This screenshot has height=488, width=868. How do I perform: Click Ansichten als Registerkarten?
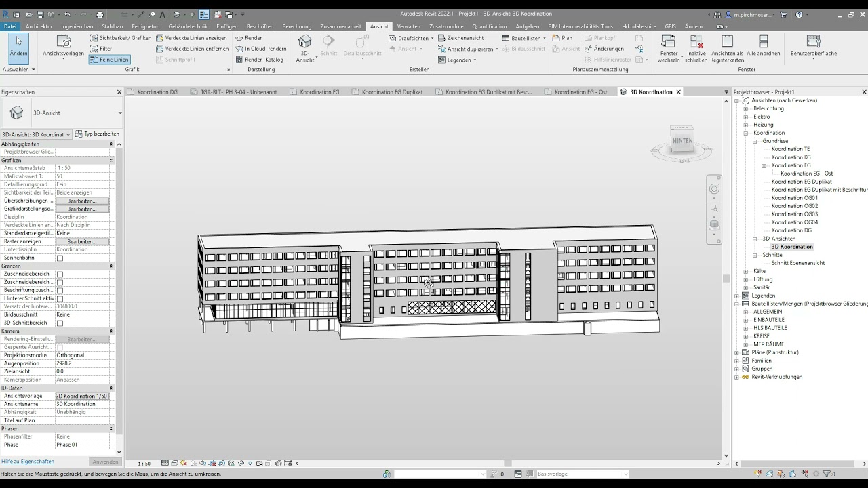tap(727, 47)
